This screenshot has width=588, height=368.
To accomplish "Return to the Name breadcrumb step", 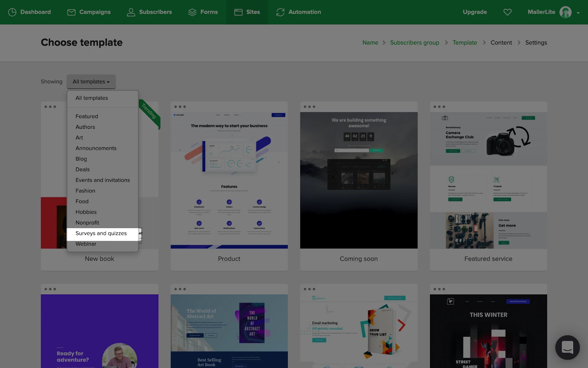I will click(370, 43).
